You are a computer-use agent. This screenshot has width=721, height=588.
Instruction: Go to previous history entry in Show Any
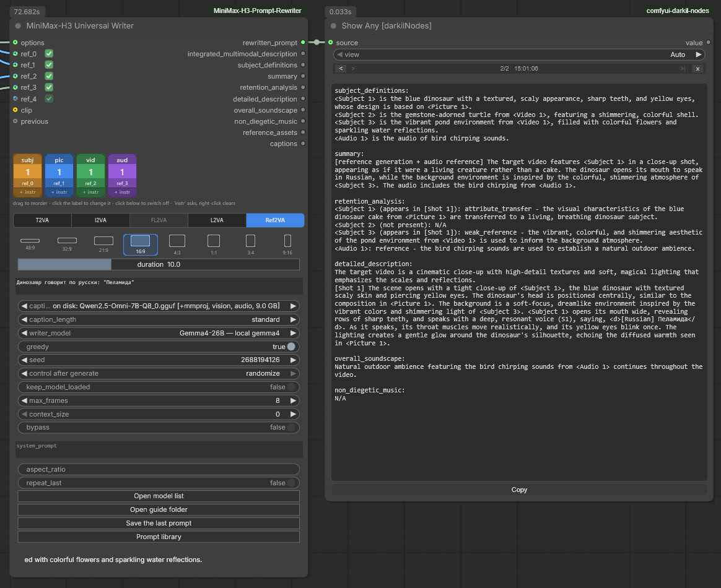[341, 69]
